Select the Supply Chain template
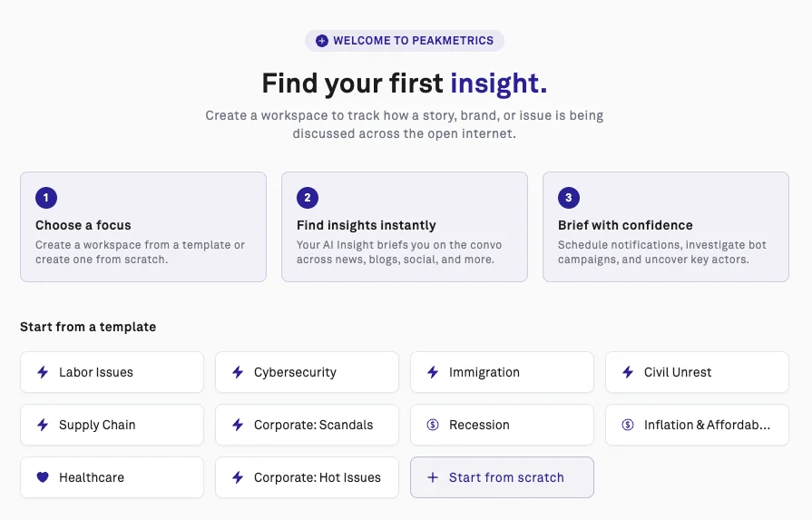812x520 pixels. tap(112, 425)
